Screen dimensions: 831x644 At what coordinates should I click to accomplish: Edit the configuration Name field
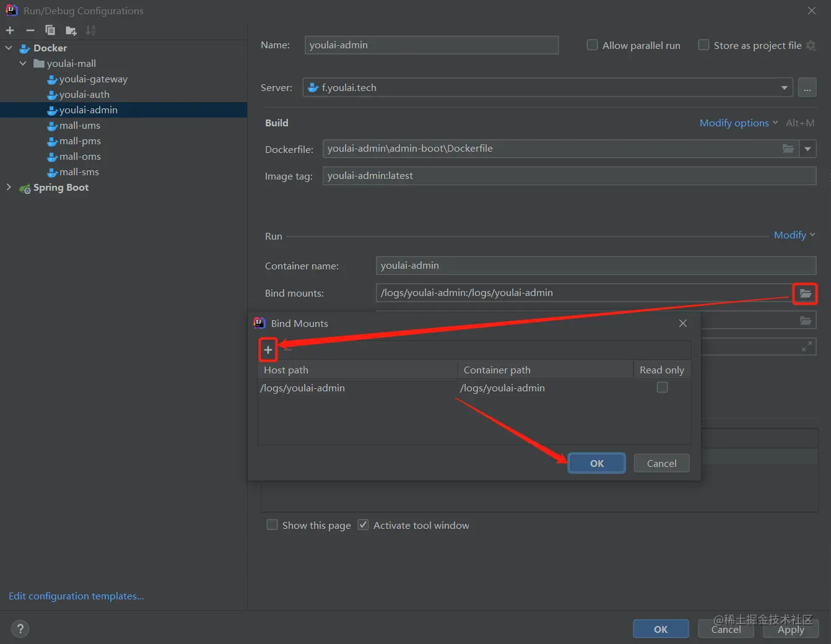(432, 45)
